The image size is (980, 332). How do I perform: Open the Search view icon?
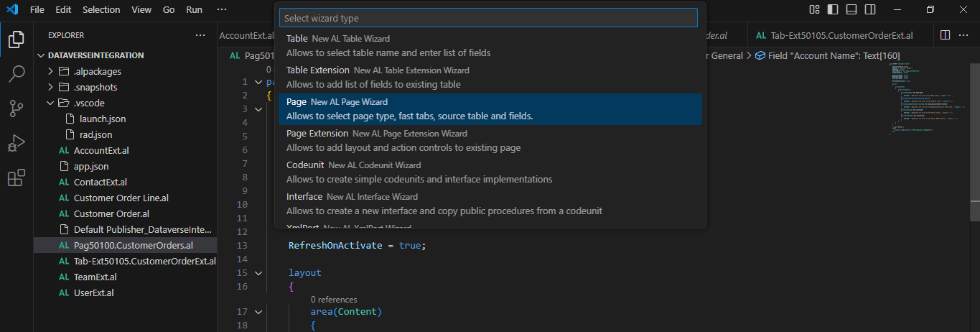coord(16,74)
